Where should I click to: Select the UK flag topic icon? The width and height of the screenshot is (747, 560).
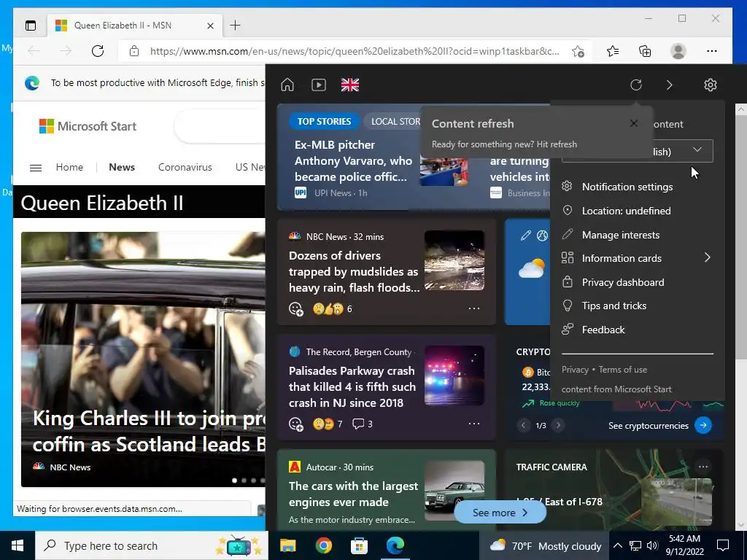coord(350,85)
